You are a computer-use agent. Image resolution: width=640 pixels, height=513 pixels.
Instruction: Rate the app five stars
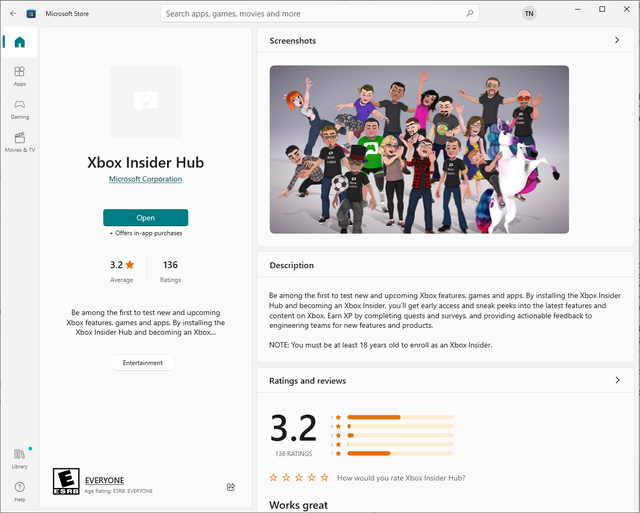click(323, 478)
